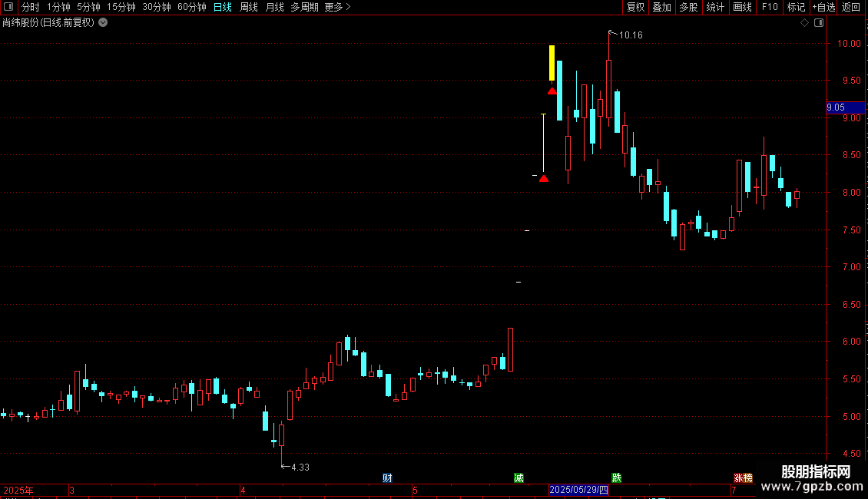Toggle the right side panel icon

[x=819, y=23]
